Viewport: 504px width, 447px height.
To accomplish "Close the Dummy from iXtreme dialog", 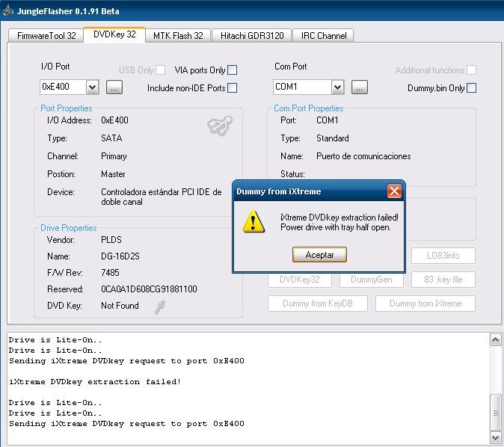I will click(x=394, y=191).
